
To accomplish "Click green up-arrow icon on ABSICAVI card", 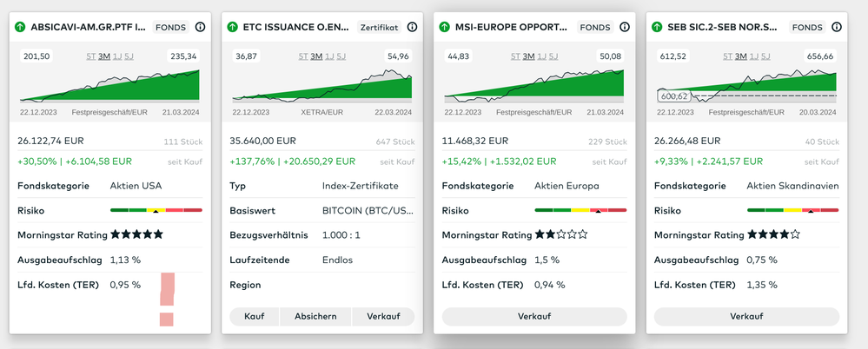I will pyautogui.click(x=20, y=27).
